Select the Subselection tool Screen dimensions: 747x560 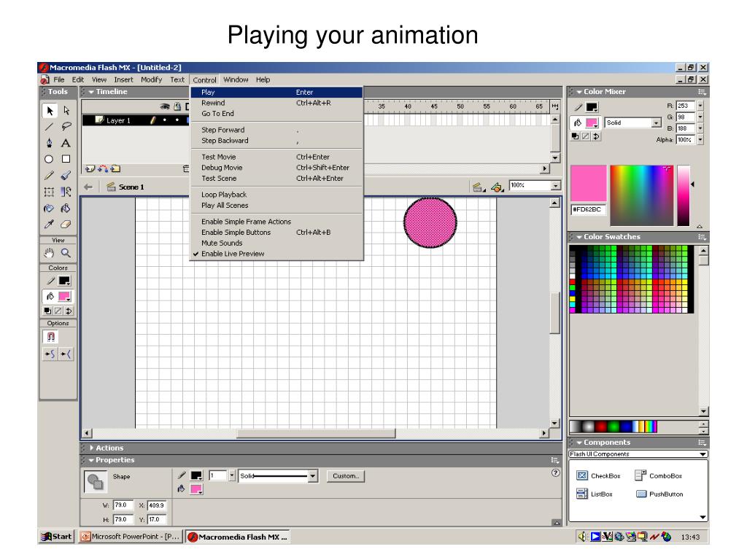click(66, 111)
